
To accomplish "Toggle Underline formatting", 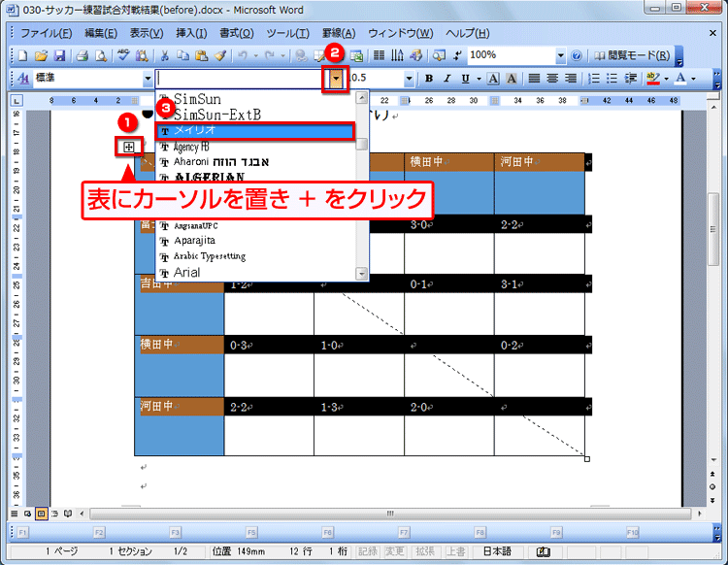I will coord(465,79).
